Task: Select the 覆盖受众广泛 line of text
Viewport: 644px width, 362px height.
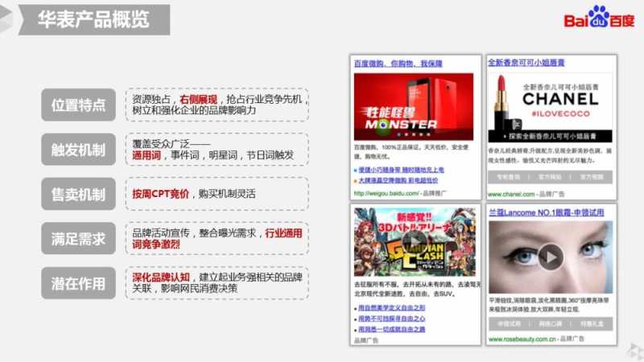Action: click(171, 144)
